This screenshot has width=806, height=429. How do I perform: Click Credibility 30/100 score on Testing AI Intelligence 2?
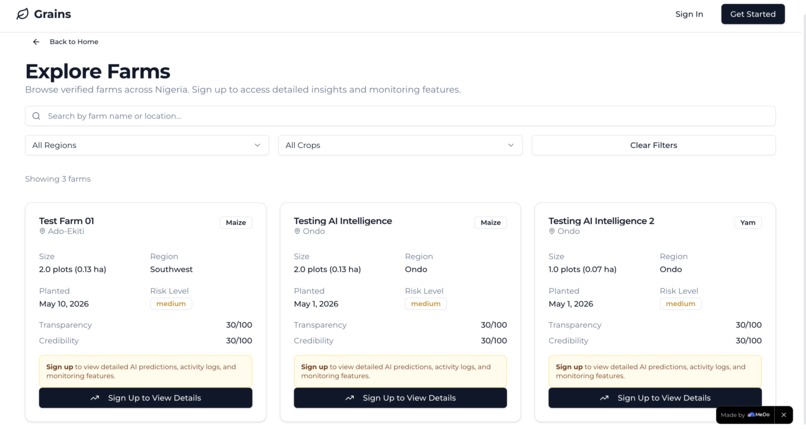(748, 341)
